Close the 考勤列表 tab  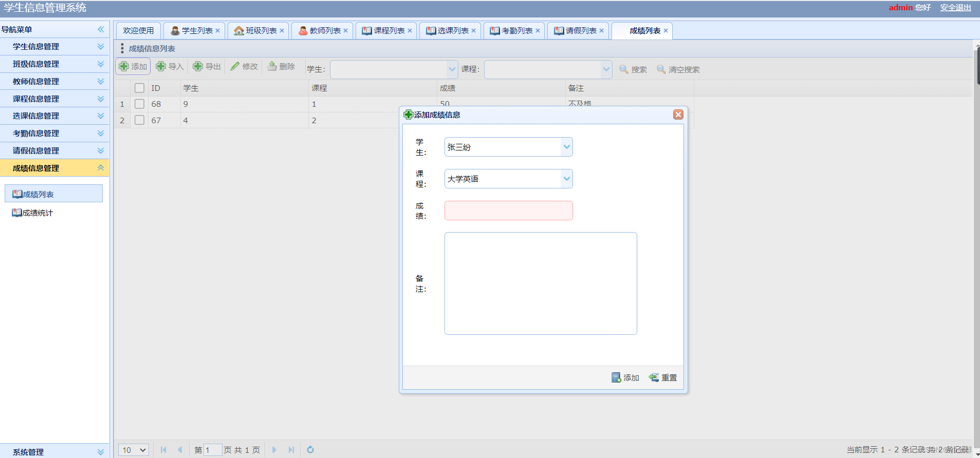538,31
